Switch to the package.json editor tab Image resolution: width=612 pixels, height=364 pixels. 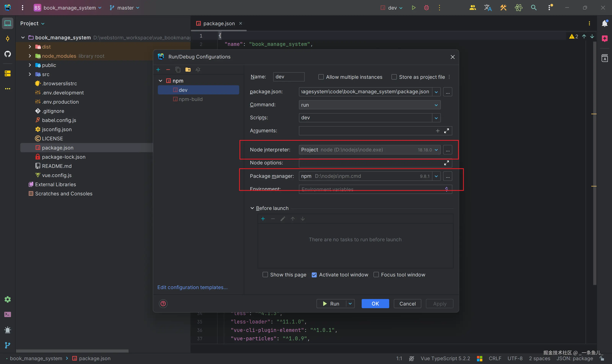[219, 23]
